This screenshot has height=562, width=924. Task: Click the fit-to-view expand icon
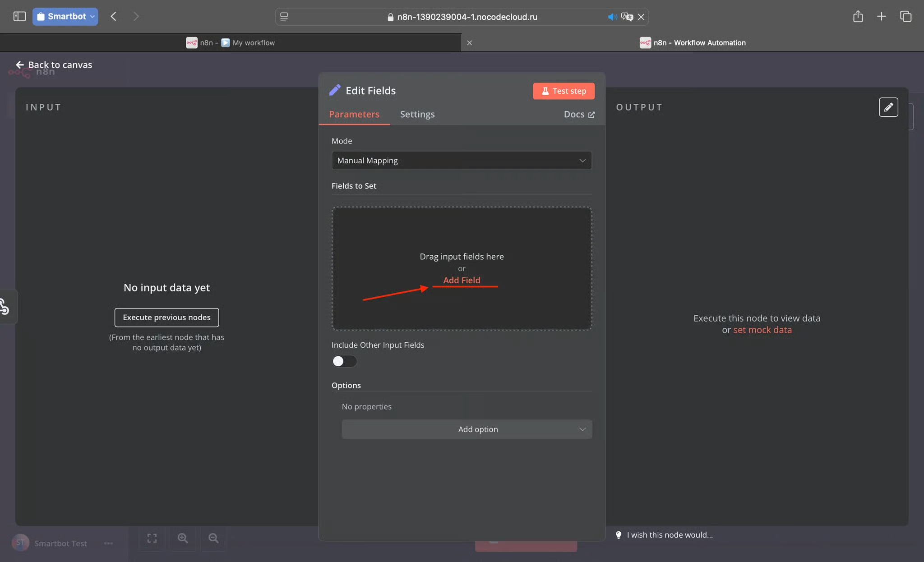tap(152, 538)
